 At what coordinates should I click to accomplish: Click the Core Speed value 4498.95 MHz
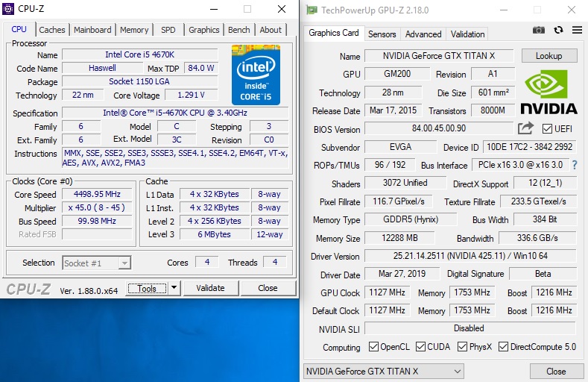[97, 194]
